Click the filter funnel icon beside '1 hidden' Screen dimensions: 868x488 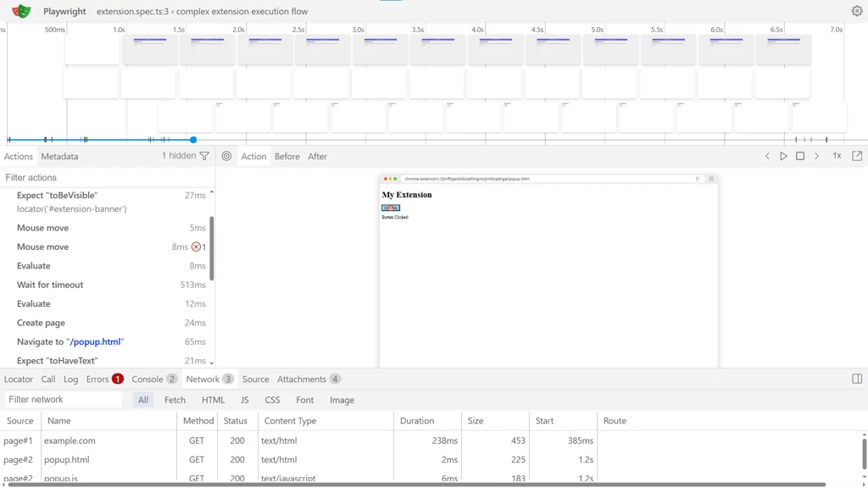[204, 156]
